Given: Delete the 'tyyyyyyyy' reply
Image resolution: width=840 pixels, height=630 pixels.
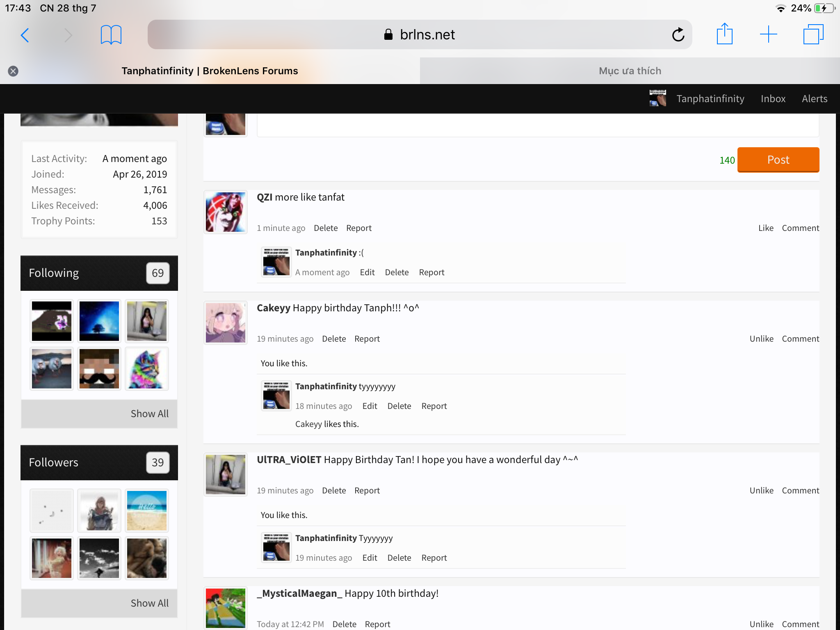Looking at the screenshot, I should coord(399,406).
